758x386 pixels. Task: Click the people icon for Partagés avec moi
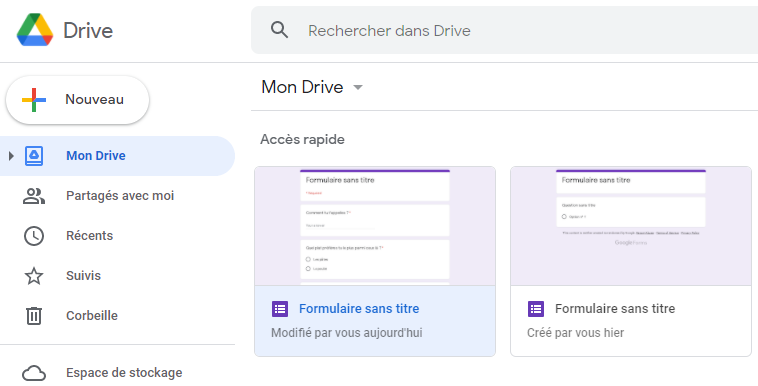tap(34, 196)
